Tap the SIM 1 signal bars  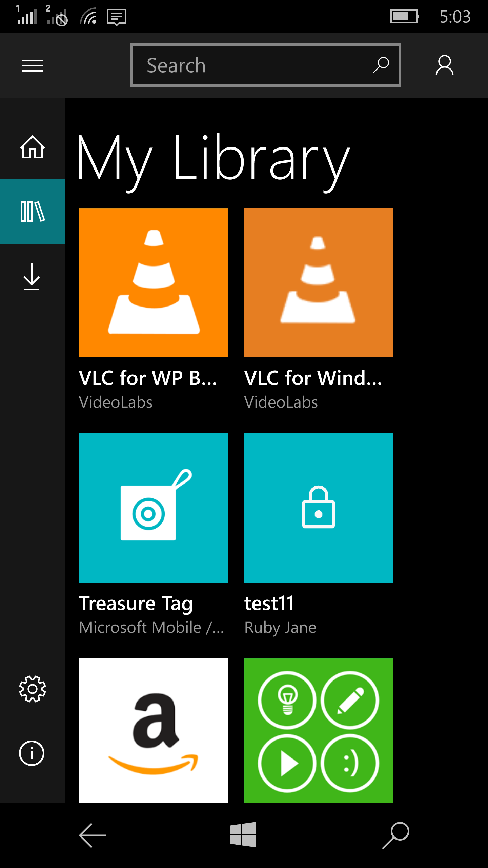[26, 15]
